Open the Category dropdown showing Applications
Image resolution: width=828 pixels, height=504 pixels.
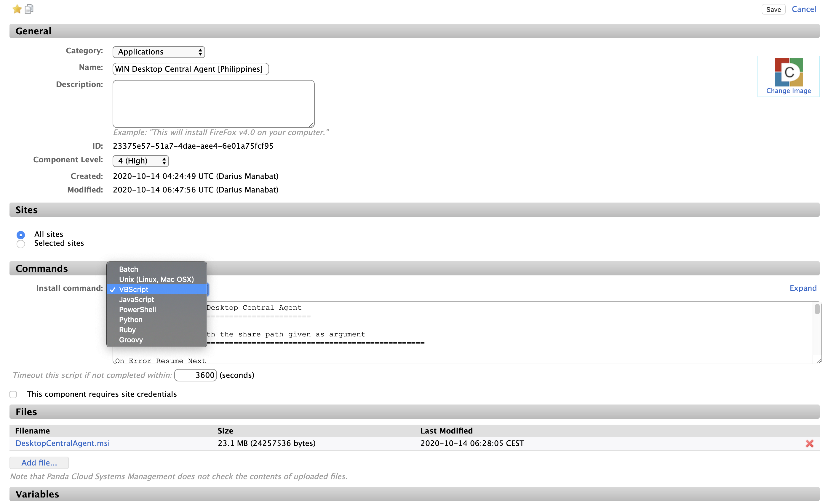click(159, 52)
